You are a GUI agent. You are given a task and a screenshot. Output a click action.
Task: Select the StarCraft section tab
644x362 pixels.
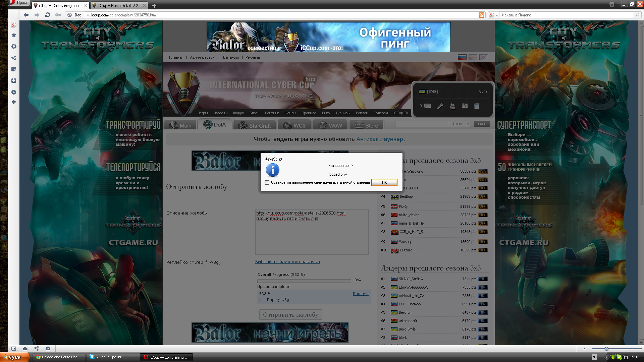point(255,125)
